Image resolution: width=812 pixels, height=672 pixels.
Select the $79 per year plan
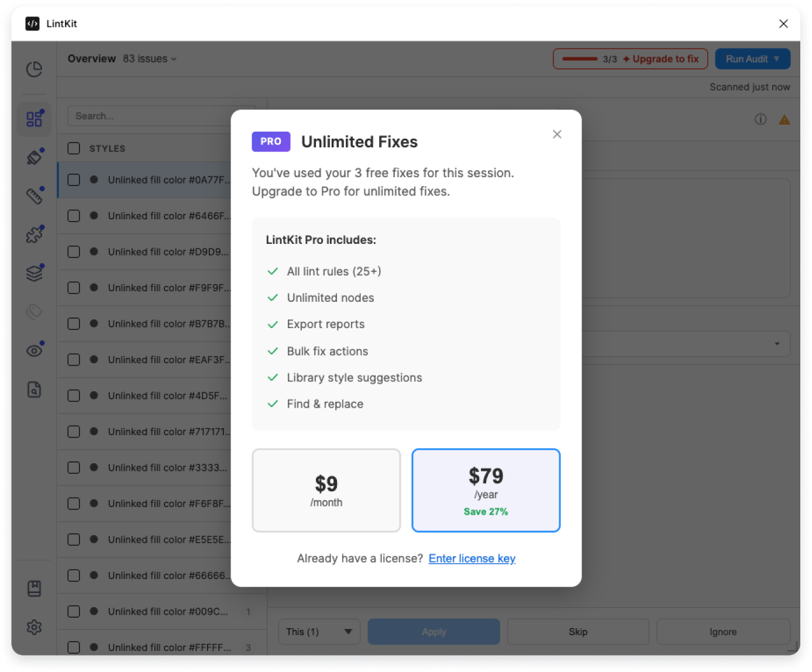pyautogui.click(x=486, y=491)
